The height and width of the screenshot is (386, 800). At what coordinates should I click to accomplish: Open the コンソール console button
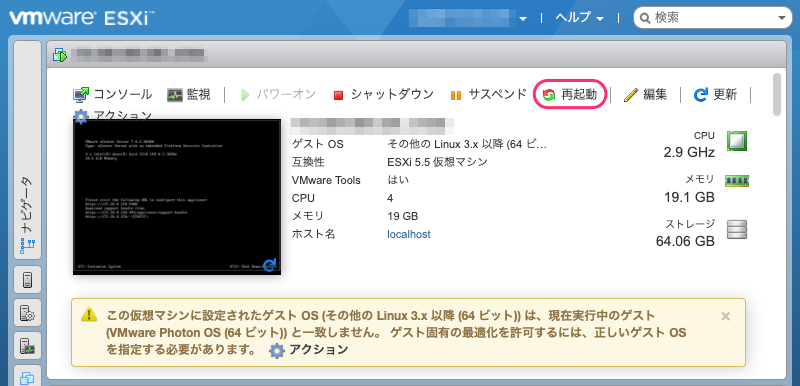coord(112,94)
